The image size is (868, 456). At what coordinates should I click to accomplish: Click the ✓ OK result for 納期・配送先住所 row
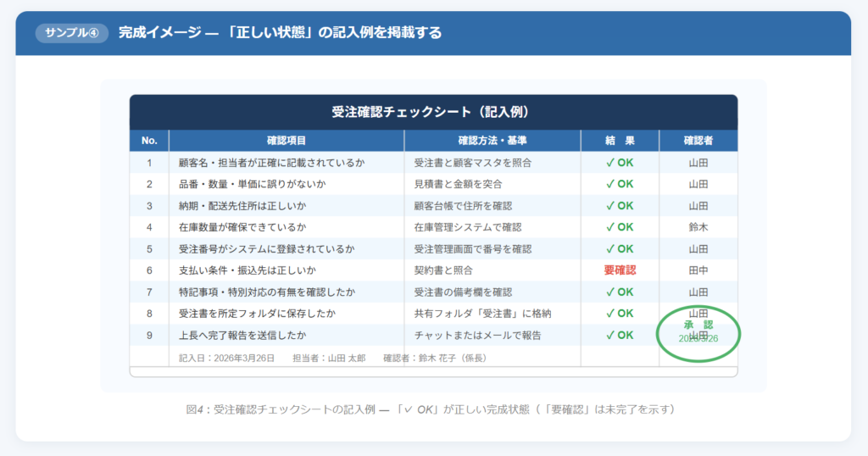pyautogui.click(x=620, y=206)
